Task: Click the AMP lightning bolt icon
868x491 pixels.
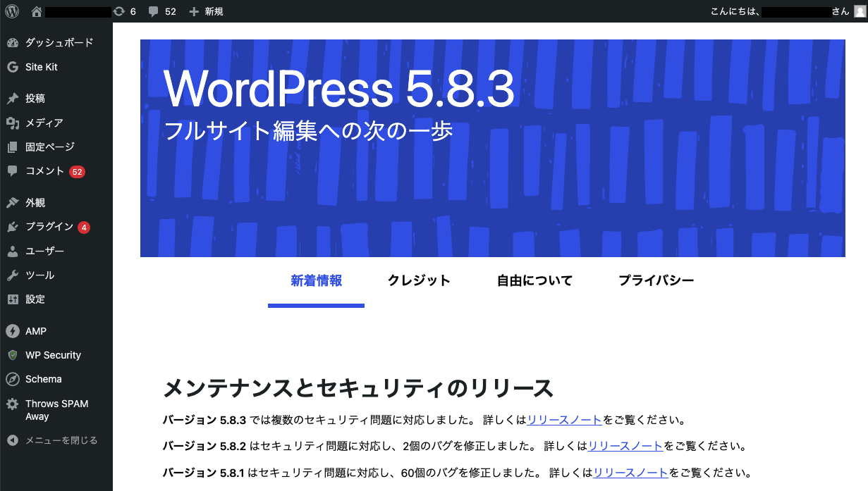Action: point(12,331)
